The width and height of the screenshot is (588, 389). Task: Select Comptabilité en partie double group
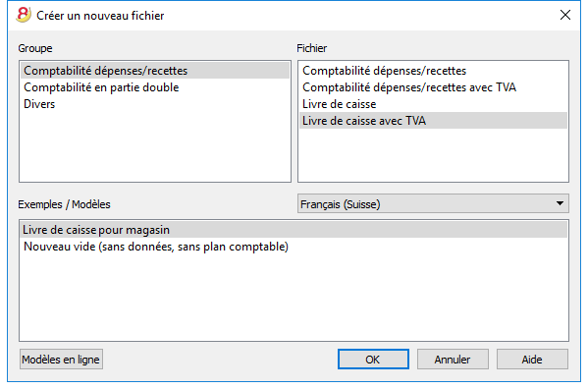pos(155,87)
